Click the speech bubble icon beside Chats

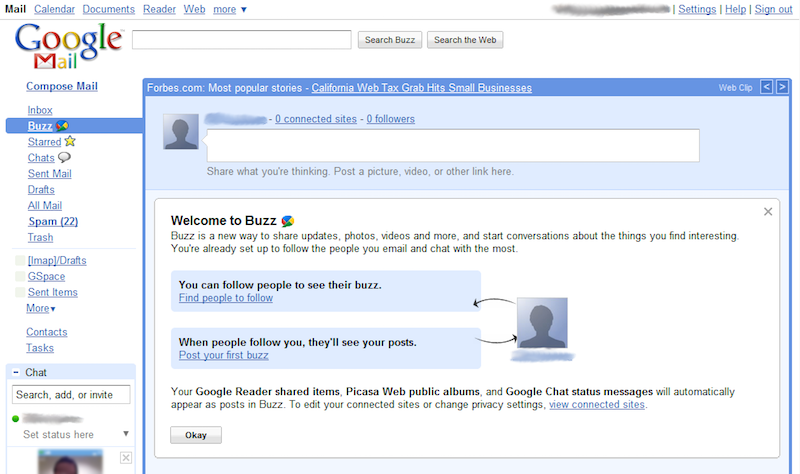point(64,157)
